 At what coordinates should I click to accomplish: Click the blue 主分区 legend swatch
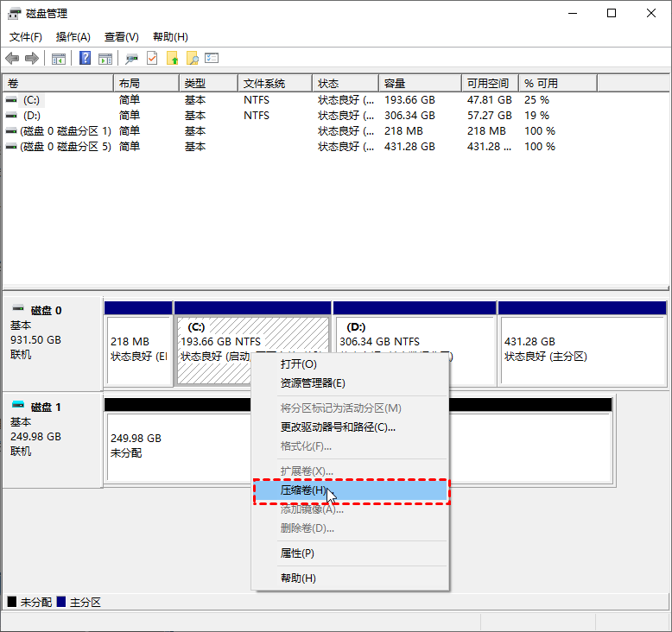click(61, 602)
